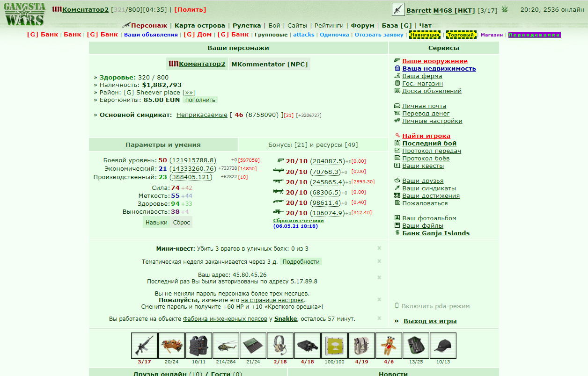The width and height of the screenshot is (588, 376).
Task: Open the Навигация yellow shortcut
Action: [x=425, y=35]
